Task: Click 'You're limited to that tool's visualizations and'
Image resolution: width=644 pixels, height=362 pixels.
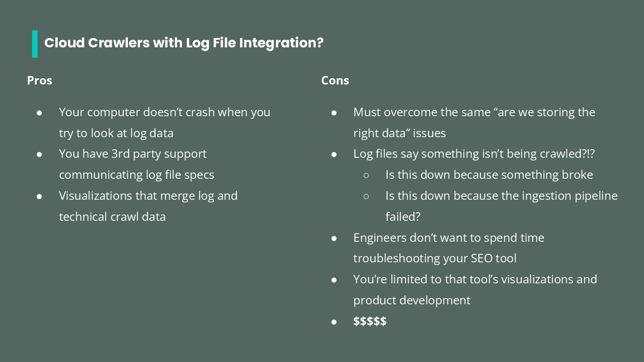Action: pos(475,279)
